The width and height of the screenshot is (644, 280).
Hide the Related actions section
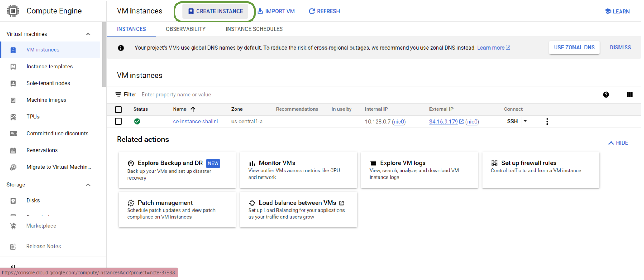[x=618, y=143]
